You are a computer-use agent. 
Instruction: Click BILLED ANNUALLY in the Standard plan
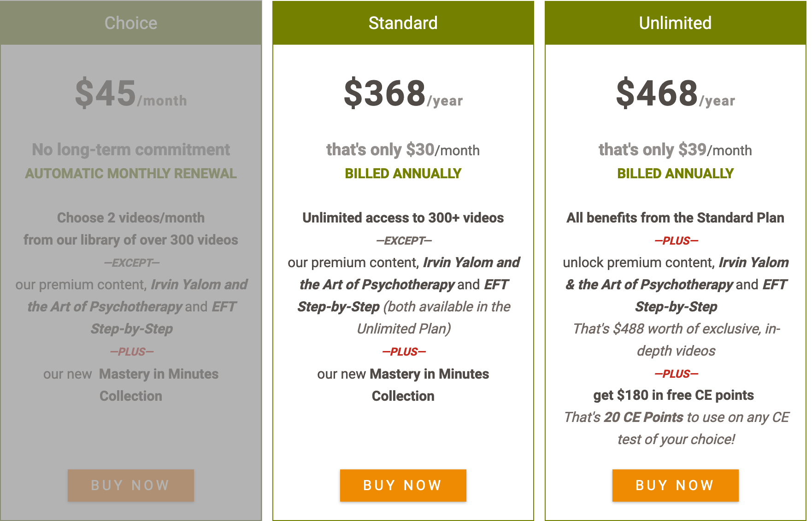click(x=403, y=174)
